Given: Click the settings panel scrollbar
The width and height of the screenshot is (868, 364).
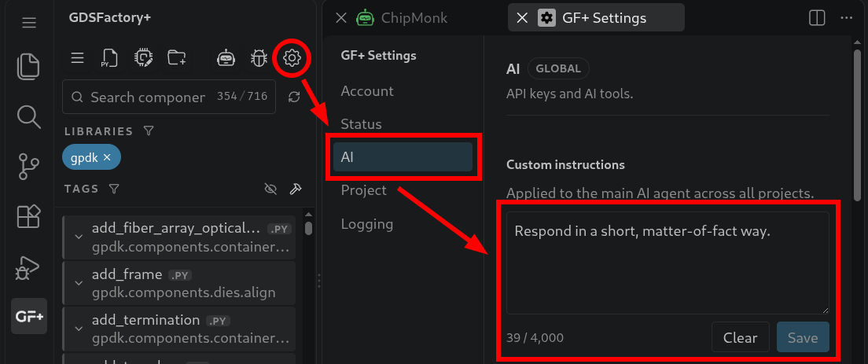Looking at the screenshot, I should point(857,124).
